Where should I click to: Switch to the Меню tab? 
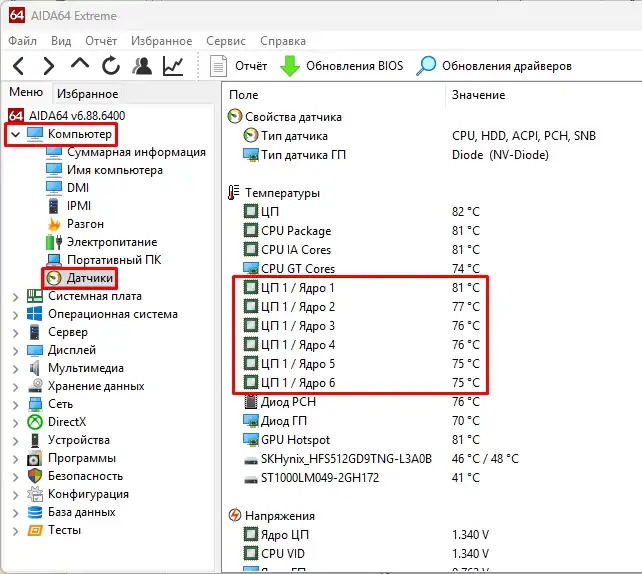coord(26,92)
